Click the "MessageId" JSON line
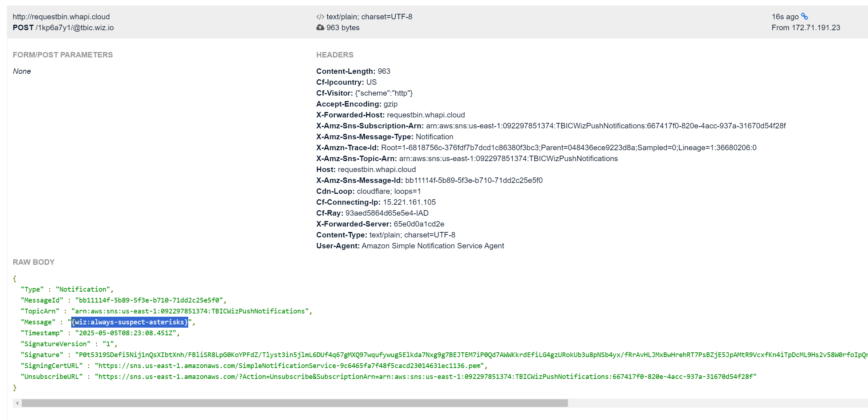Viewport: 868px width, 420px height. 124,300
